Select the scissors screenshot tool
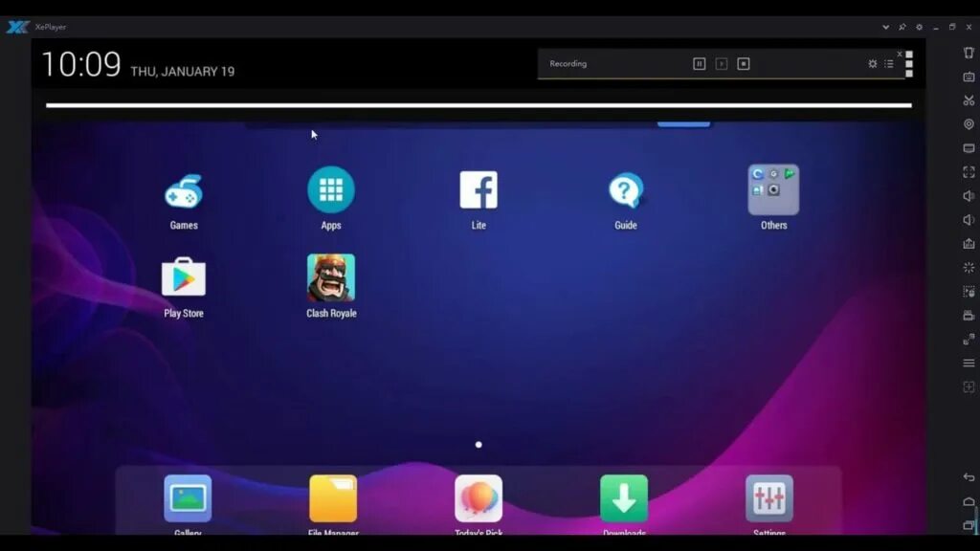This screenshot has height=551, width=980. 969,100
